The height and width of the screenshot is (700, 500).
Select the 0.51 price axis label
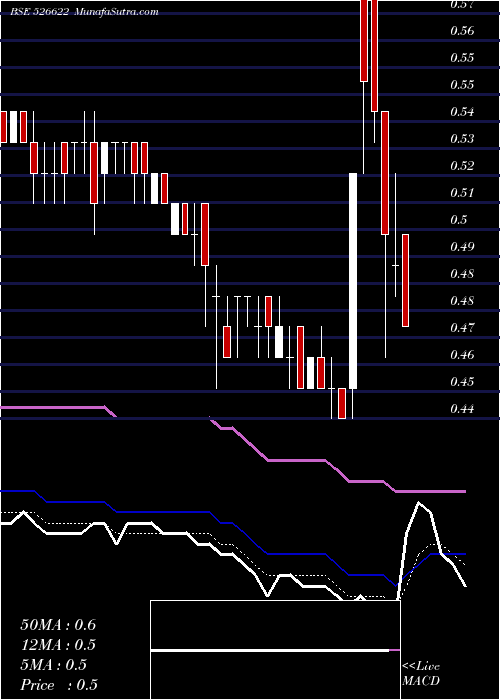point(462,193)
